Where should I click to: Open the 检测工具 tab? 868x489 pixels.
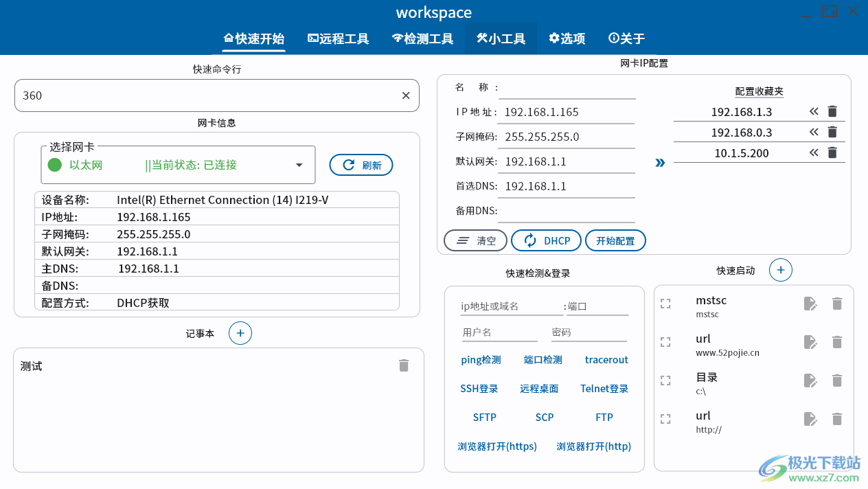click(423, 38)
